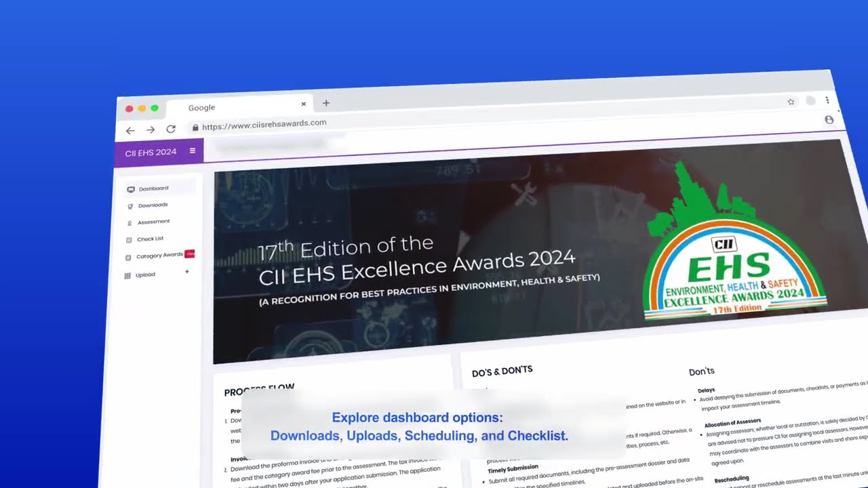This screenshot has width=868, height=488.
Task: Click the Timely Submission subheading
Action: [x=513, y=468]
